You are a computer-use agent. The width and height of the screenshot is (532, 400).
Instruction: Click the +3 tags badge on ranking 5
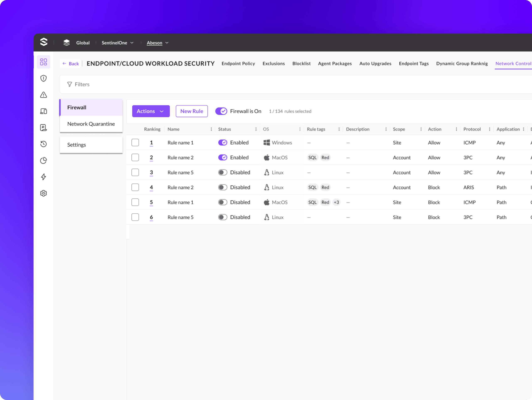(336, 202)
